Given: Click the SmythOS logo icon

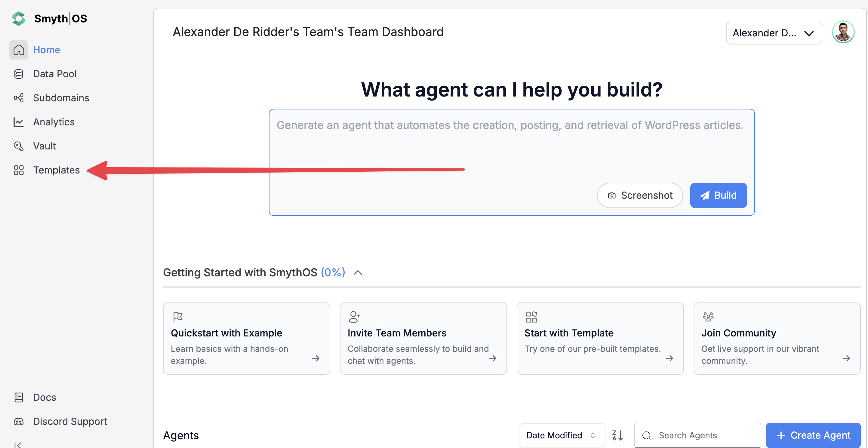Looking at the screenshot, I should click(19, 19).
